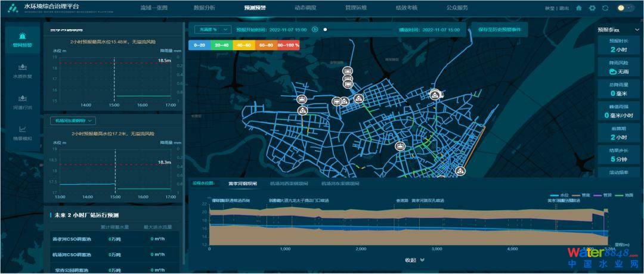Open settings via the gear icon
644x274 pixels.
(592, 8)
